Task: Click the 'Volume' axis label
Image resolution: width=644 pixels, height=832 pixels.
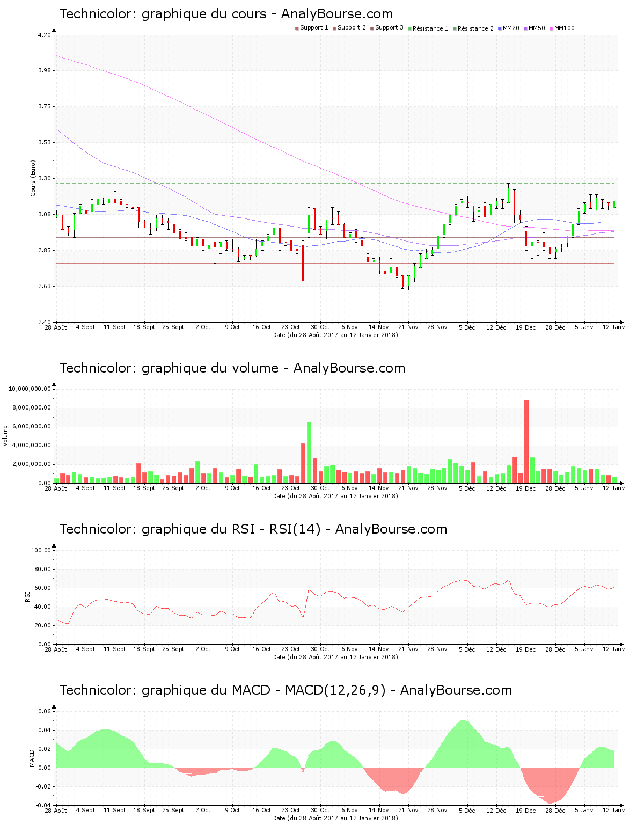Action: (5, 435)
